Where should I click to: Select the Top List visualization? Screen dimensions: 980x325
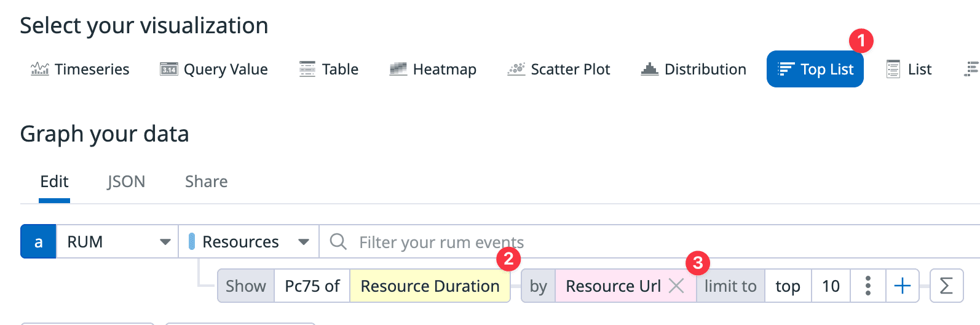pos(815,69)
